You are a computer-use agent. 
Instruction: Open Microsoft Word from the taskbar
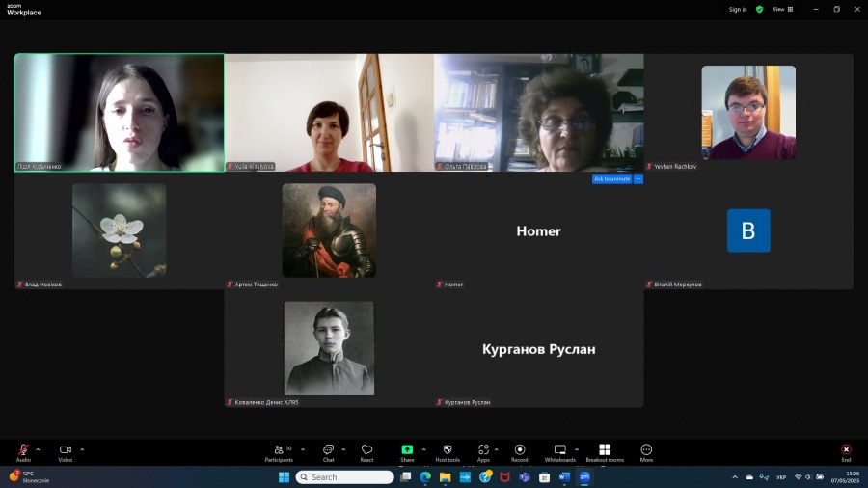(x=564, y=477)
